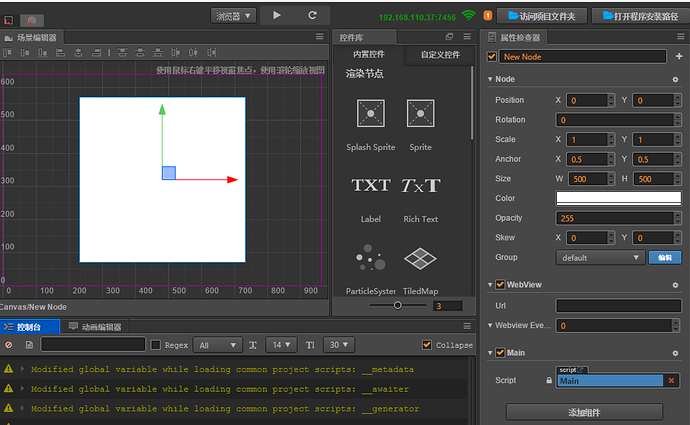Clear the console log icon

pyautogui.click(x=9, y=345)
